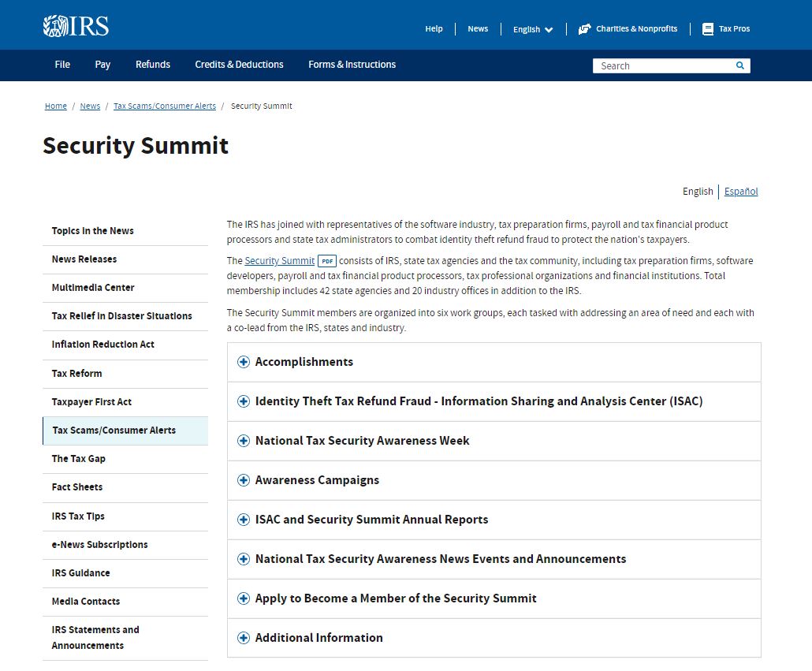The width and height of the screenshot is (812, 671).
Task: Expand National Tax Security Awareness News Events
Action: pyautogui.click(x=440, y=559)
